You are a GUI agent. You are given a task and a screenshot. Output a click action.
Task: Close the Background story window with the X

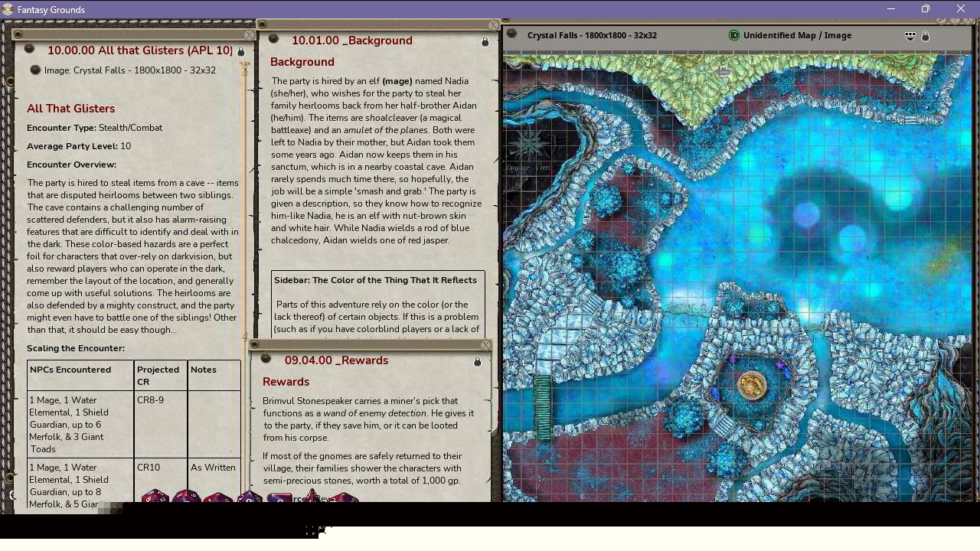493,25
